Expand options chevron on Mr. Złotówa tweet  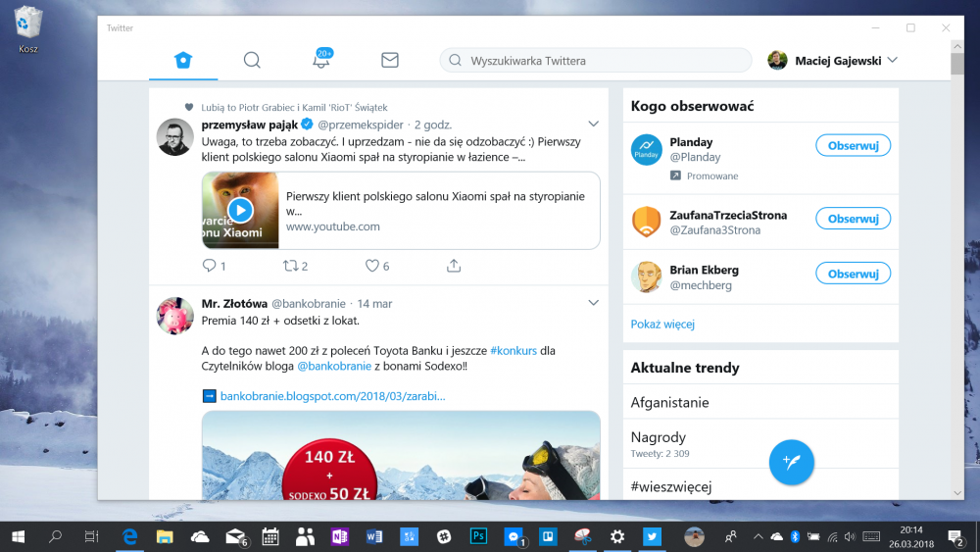tap(593, 303)
